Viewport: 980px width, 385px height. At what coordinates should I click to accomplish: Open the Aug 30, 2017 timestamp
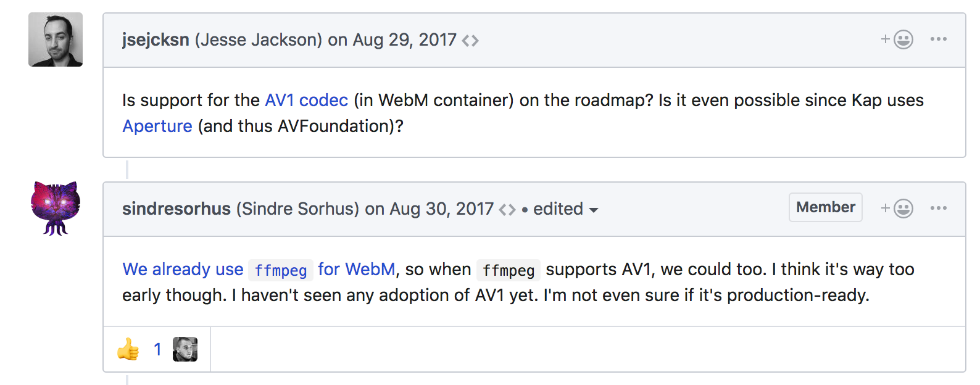[x=441, y=209]
